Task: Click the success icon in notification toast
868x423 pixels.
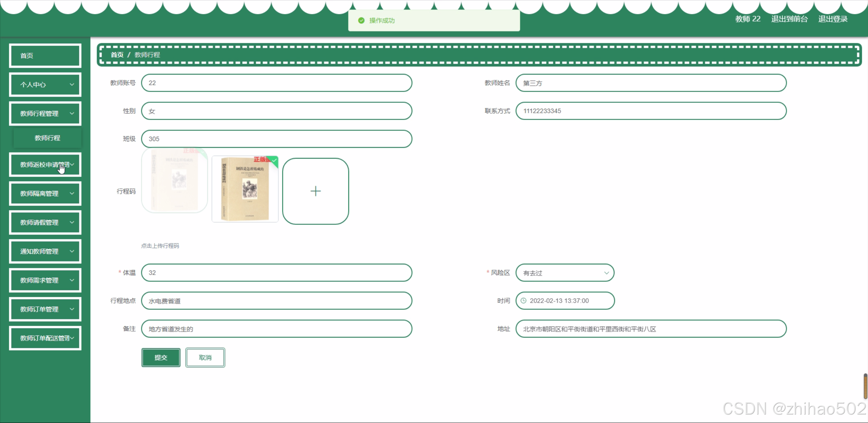Action: (361, 21)
